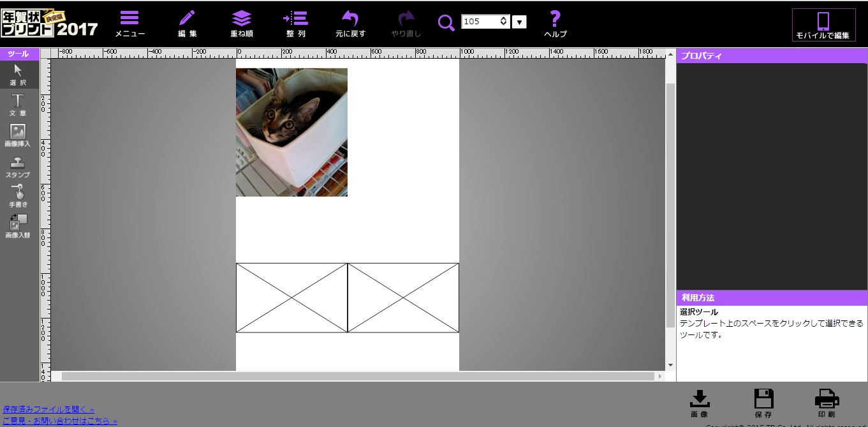The height and width of the screenshot is (427, 868).
Task: Select the スタンプ stamp tool
Action: click(x=18, y=167)
